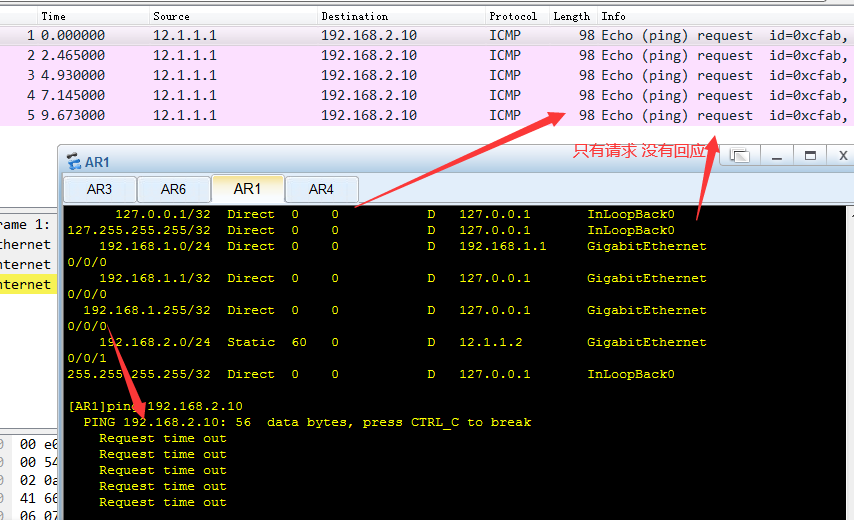Click the restore-down window icon of AR1
854x520 pixels.
click(x=740, y=156)
